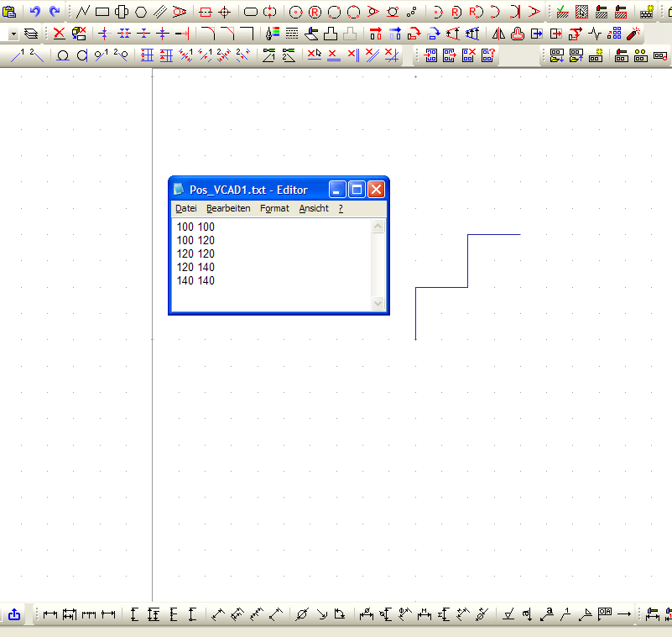Click the red move objects arrow tool
Screen dimensions: 672x637
[x=376, y=34]
